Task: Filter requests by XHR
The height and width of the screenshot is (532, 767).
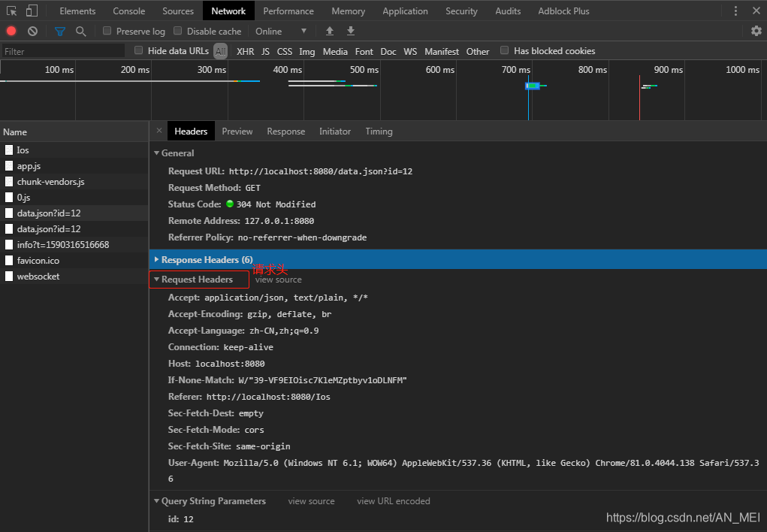Action: click(245, 51)
